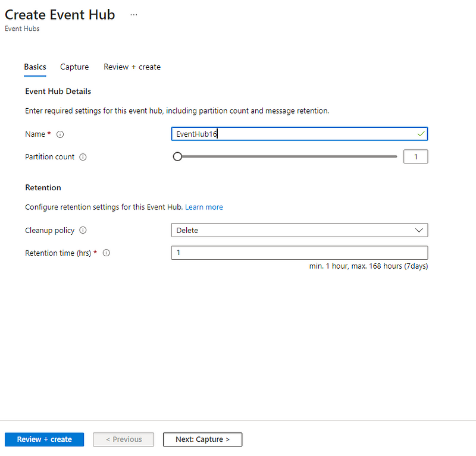
Task: Proceed with the Next: Capture button
Action: (x=202, y=439)
